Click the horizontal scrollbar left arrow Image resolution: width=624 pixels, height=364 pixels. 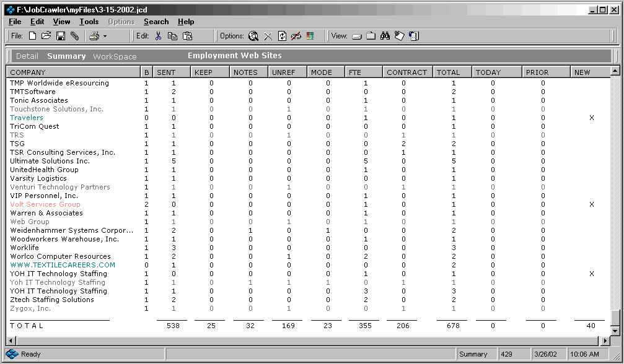pos(11,340)
